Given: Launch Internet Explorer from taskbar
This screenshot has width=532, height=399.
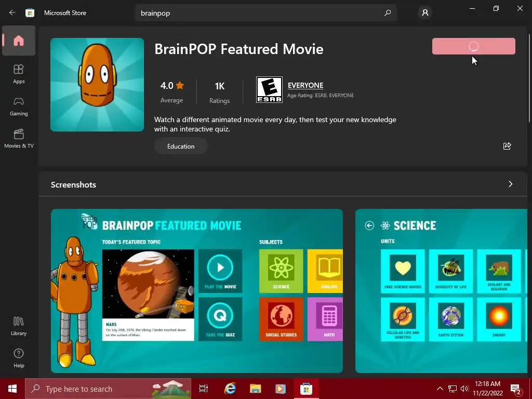Looking at the screenshot, I should [x=230, y=389].
